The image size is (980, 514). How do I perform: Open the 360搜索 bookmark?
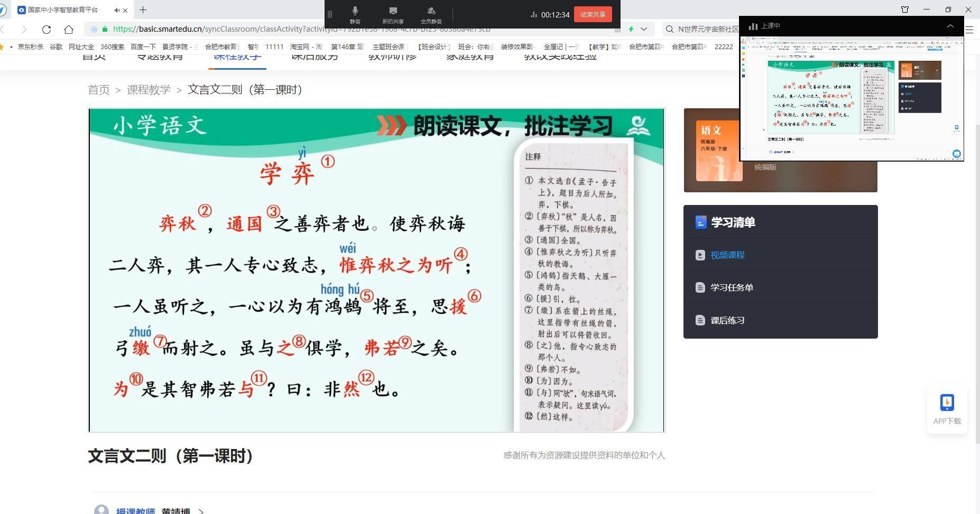click(112, 47)
